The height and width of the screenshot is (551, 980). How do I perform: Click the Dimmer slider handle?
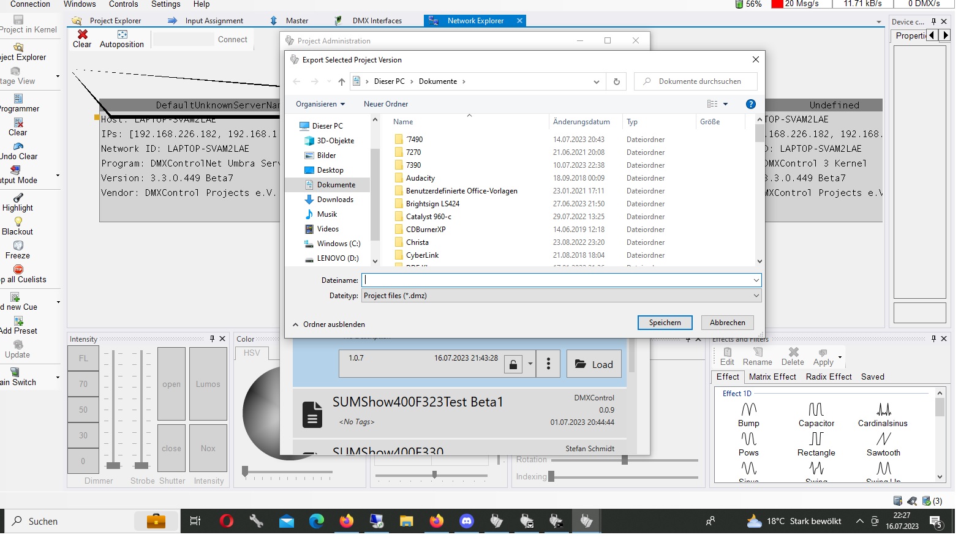click(113, 465)
